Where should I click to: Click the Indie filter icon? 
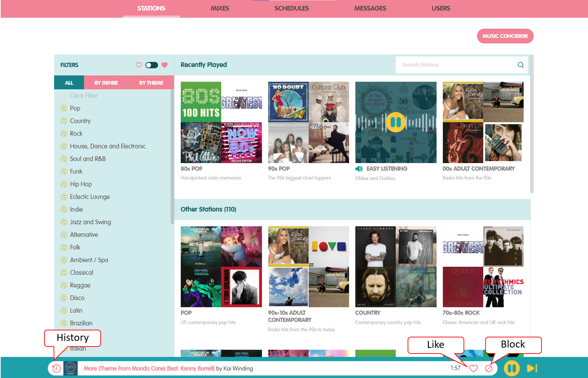(x=64, y=210)
